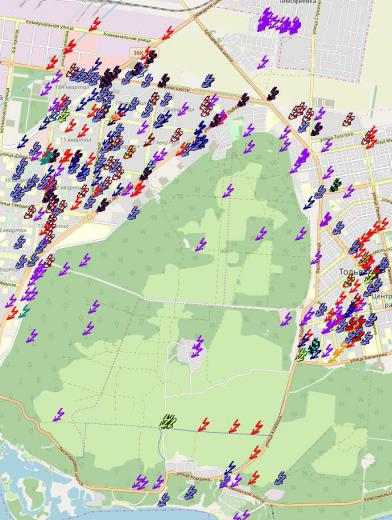Click the yellow-green lightning marker cluster in the southern forest

[168, 421]
